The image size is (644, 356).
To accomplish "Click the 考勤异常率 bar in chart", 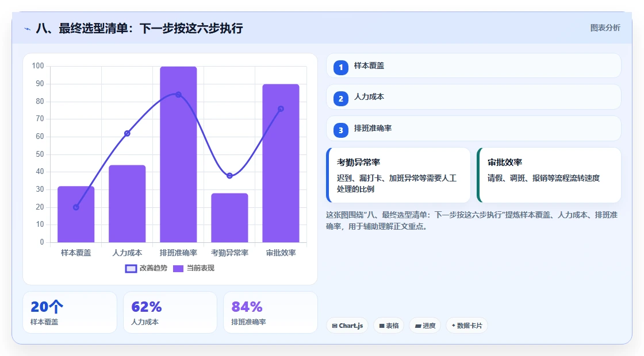I will [x=229, y=218].
